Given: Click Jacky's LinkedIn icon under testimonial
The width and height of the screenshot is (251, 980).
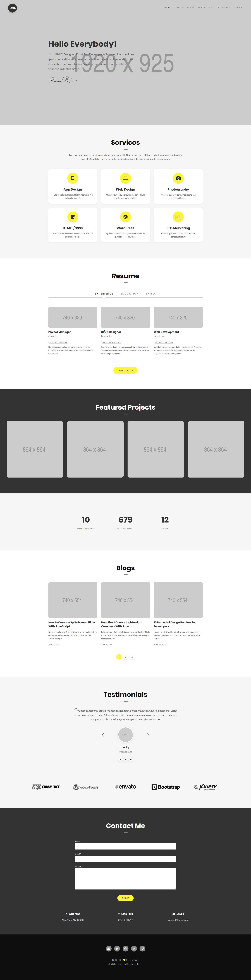Looking at the screenshot, I should [130, 759].
